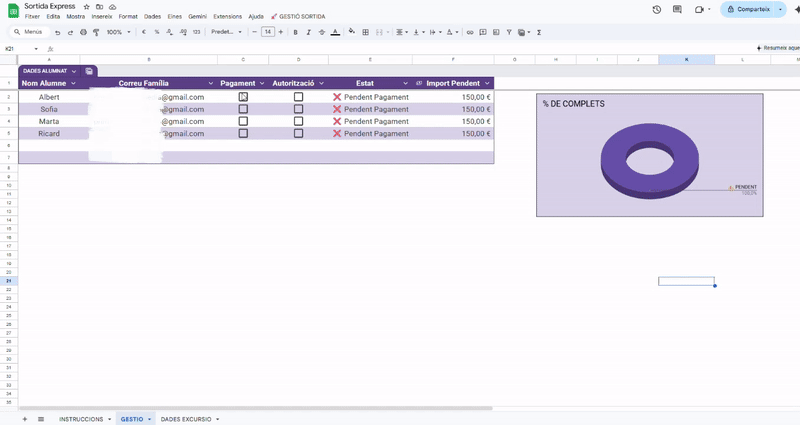The height and width of the screenshot is (425, 800).
Task: Open the comments panel icon
Action: pos(679,9)
